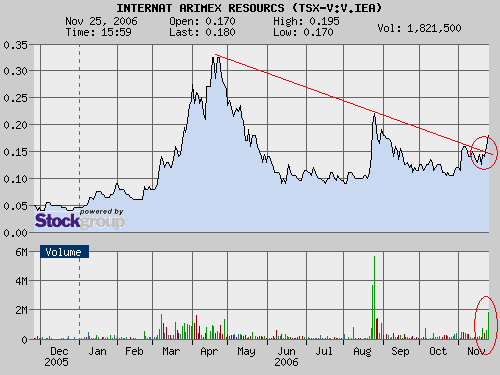
Task: Click the 0.20 price axis label
Action: tap(15, 125)
